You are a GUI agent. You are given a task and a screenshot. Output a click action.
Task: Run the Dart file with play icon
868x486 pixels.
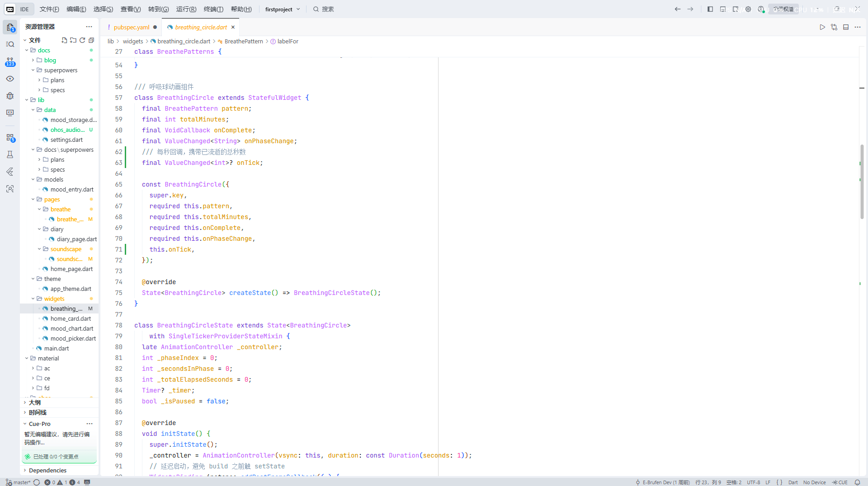pos(822,27)
